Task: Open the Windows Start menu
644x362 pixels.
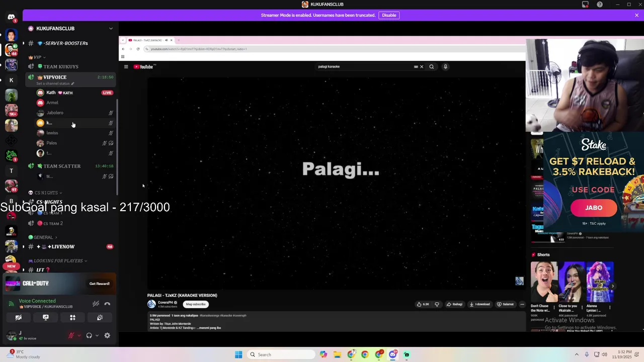Action: point(238,354)
